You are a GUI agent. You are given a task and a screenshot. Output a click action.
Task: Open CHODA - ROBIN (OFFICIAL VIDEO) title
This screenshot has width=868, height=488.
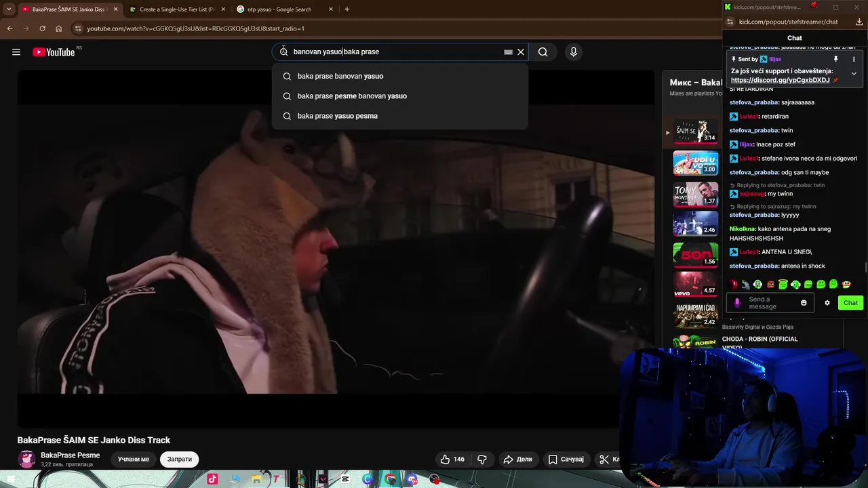coord(760,342)
